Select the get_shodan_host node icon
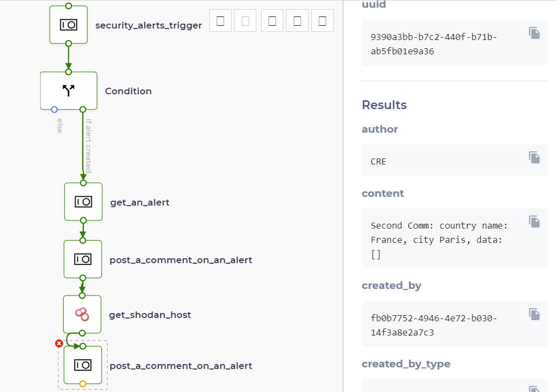Image resolution: width=556 pixels, height=392 pixels. pos(82,315)
